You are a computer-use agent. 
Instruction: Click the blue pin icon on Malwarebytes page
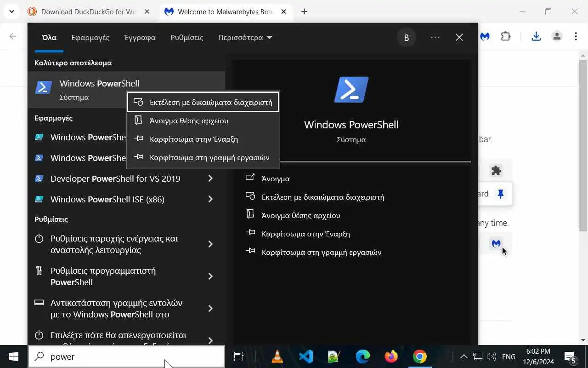click(x=501, y=194)
